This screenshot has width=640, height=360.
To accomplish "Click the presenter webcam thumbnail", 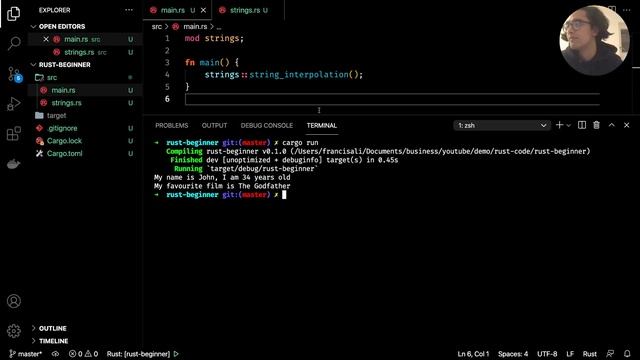I will 594,40.
